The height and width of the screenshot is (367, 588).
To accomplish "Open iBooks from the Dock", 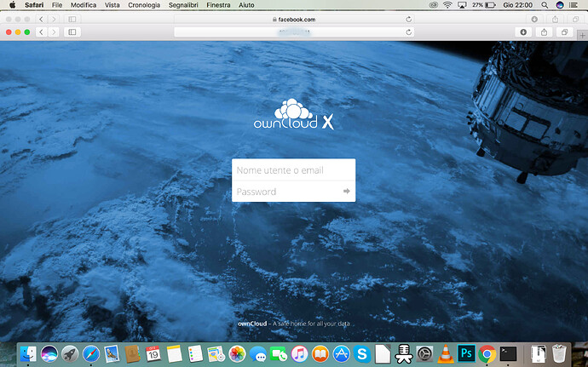I will pos(320,353).
